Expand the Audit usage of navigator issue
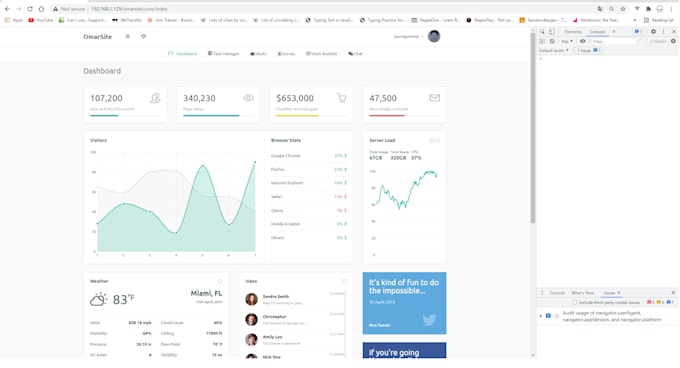Image resolution: width=680 pixels, height=368 pixels. pyautogui.click(x=540, y=316)
